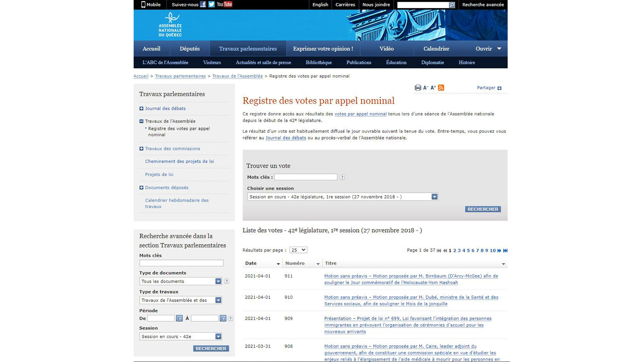Open calendar picker for the 'De' date
644x362 pixels.
coord(180,318)
